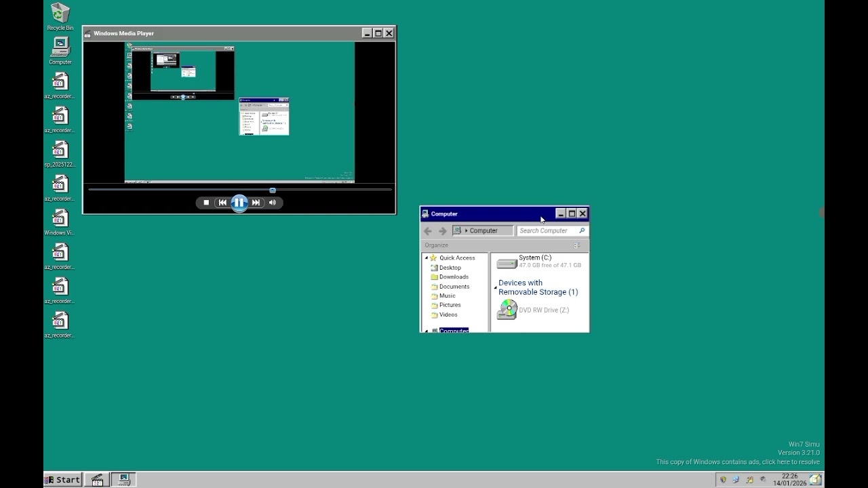Select the DVD RW Drive (Z:)
The image size is (868, 488).
tap(533, 310)
